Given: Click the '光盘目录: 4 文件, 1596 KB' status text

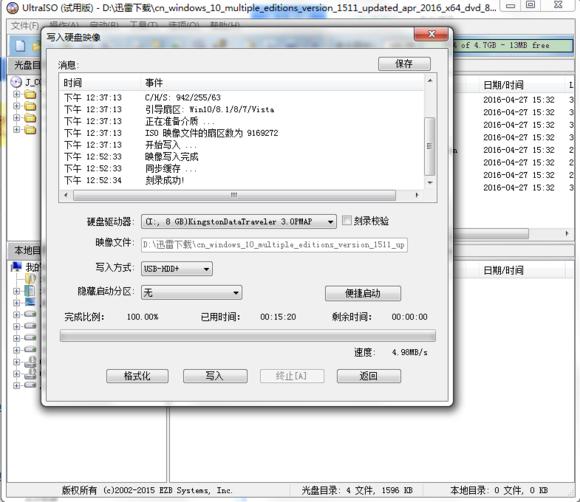Looking at the screenshot, I should coord(357,490).
